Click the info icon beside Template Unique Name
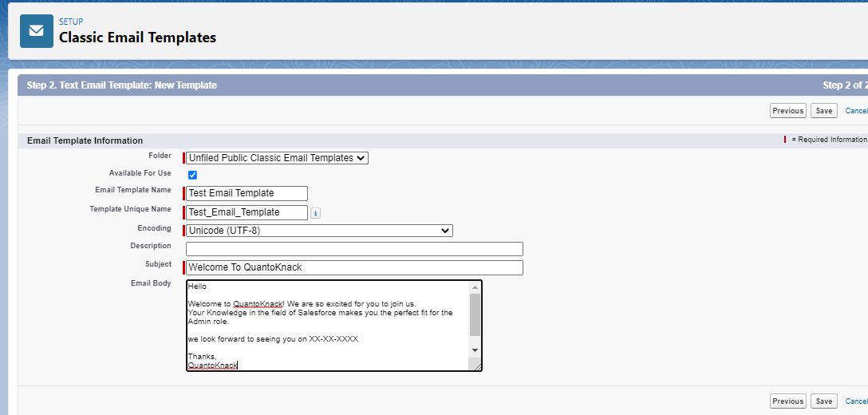 click(x=316, y=213)
